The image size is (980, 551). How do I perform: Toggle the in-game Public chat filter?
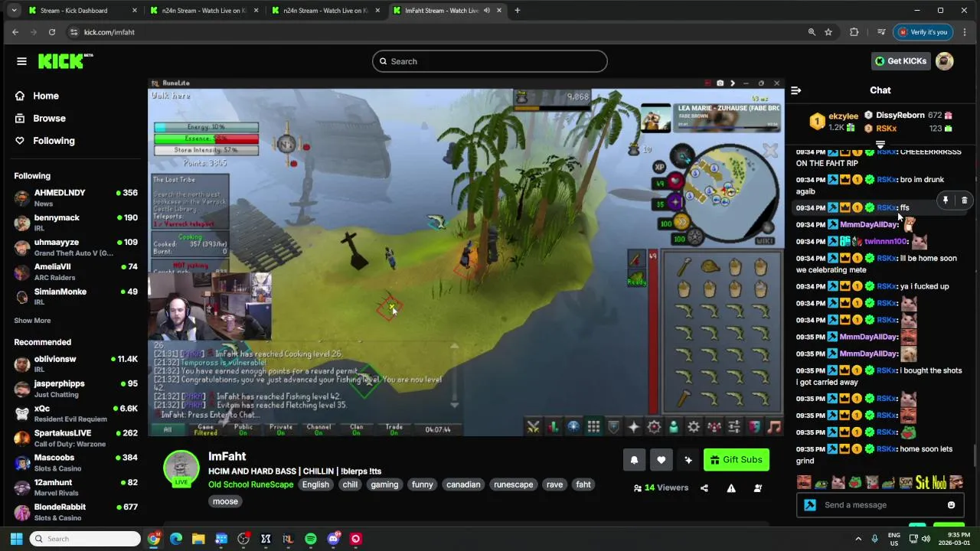(243, 429)
